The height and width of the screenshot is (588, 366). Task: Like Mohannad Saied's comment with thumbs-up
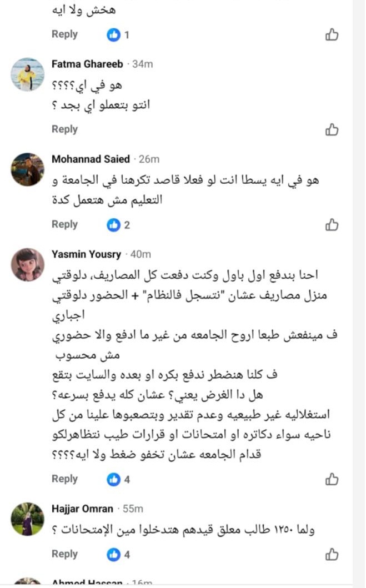[x=332, y=225]
